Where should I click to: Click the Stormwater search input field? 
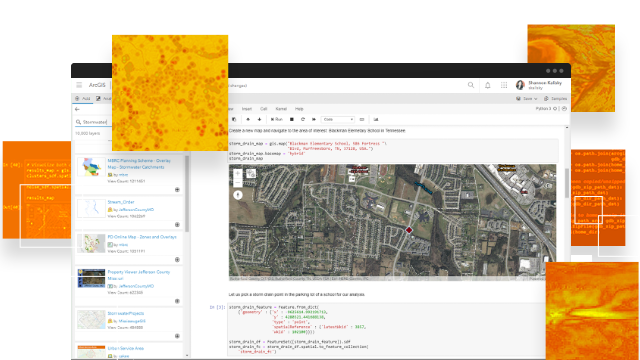tap(93, 122)
